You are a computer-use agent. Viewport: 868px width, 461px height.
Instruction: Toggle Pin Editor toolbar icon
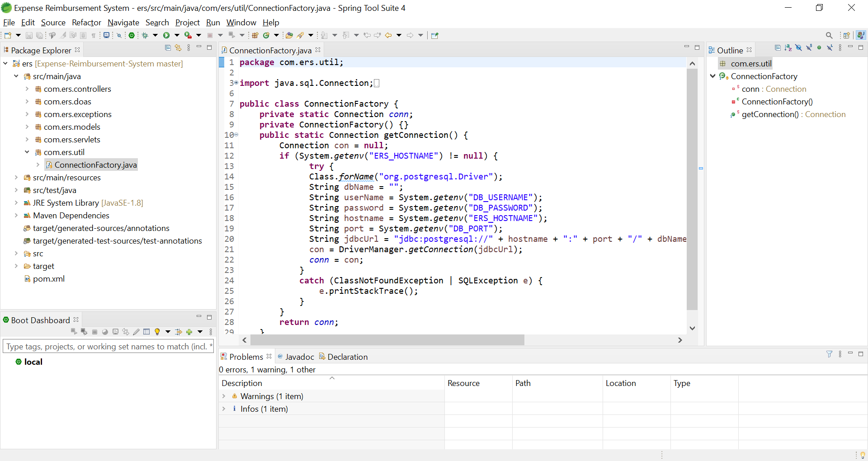click(x=434, y=35)
